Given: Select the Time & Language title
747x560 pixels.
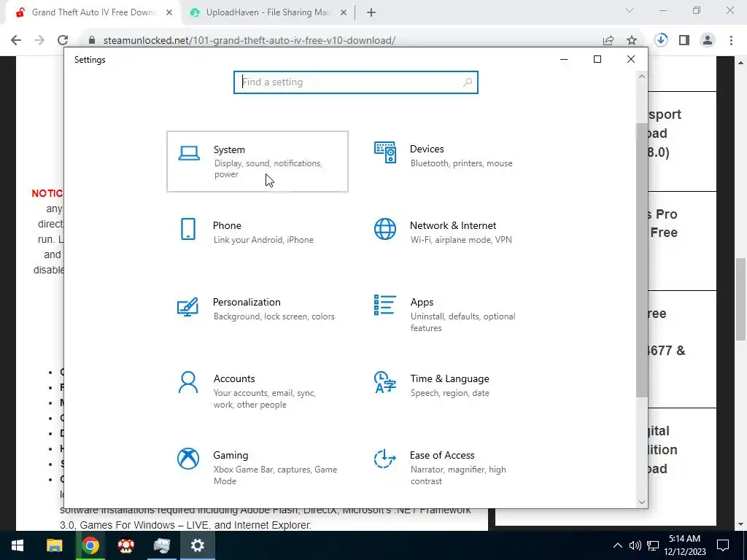Looking at the screenshot, I should click(x=449, y=378).
